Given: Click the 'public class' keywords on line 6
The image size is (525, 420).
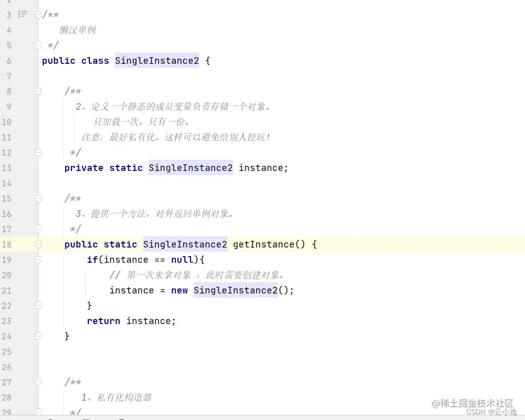Looking at the screenshot, I should pyautogui.click(x=76, y=61).
